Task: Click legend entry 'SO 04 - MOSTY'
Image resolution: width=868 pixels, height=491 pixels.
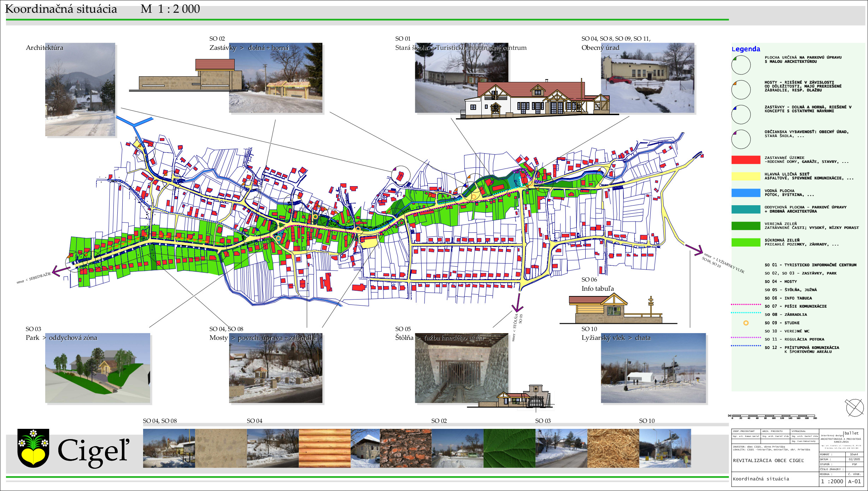Action: click(x=781, y=282)
